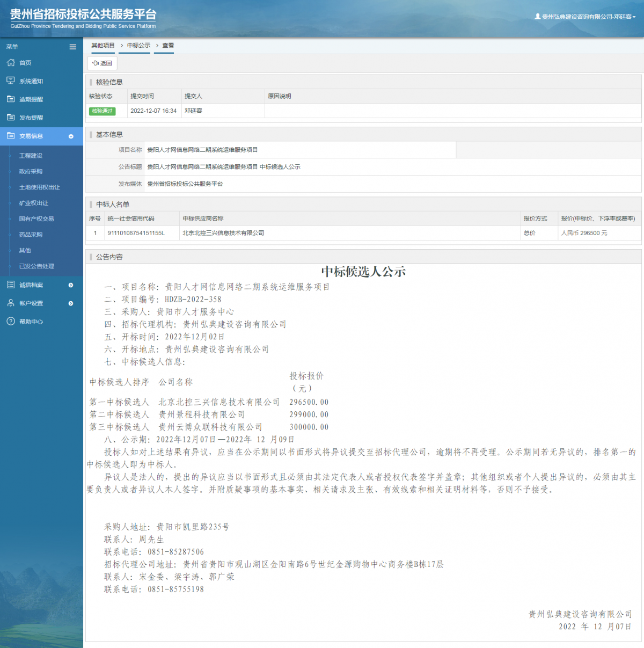644x648 pixels.
Task: Click the price 人民币 296500 元
Action: click(x=584, y=233)
